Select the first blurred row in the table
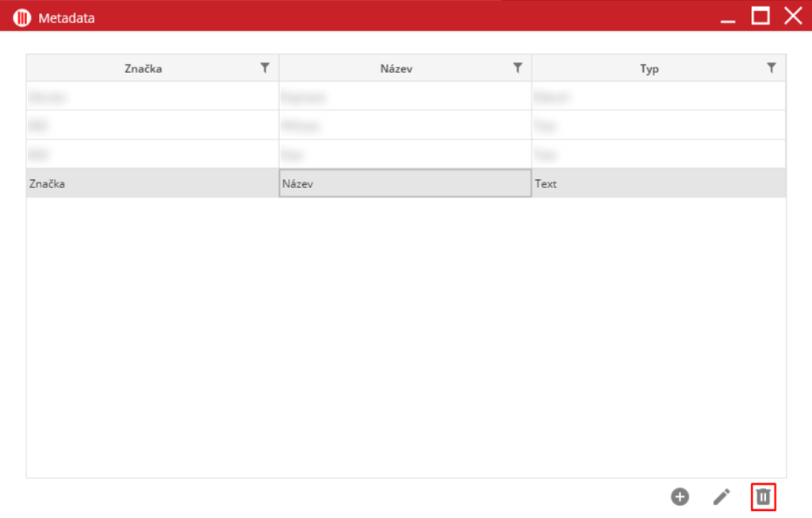This screenshot has height=518, width=812. click(151, 97)
